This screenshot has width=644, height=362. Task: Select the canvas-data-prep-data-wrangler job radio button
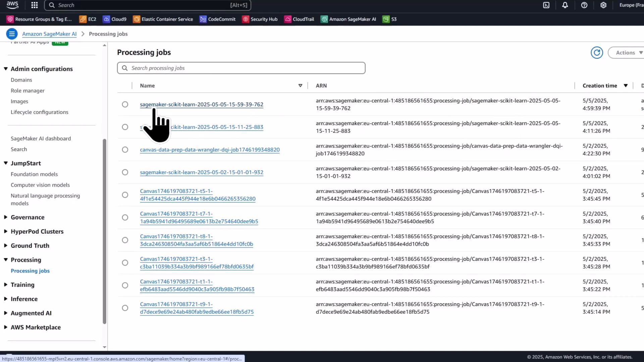point(125,149)
